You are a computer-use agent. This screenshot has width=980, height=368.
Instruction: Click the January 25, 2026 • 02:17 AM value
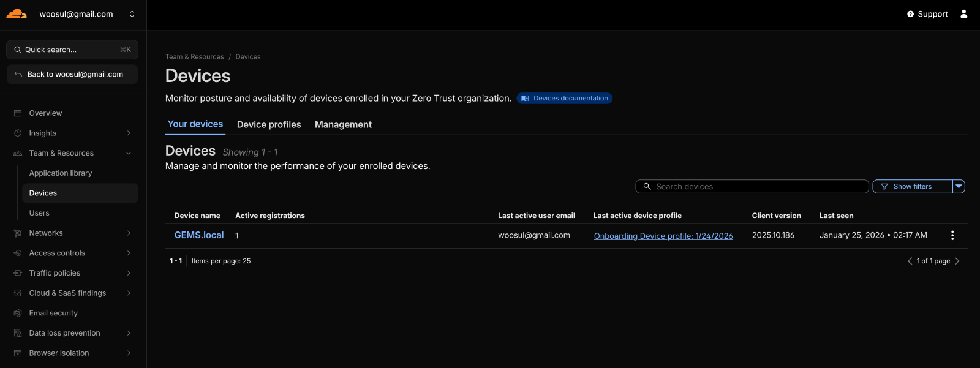pos(873,235)
